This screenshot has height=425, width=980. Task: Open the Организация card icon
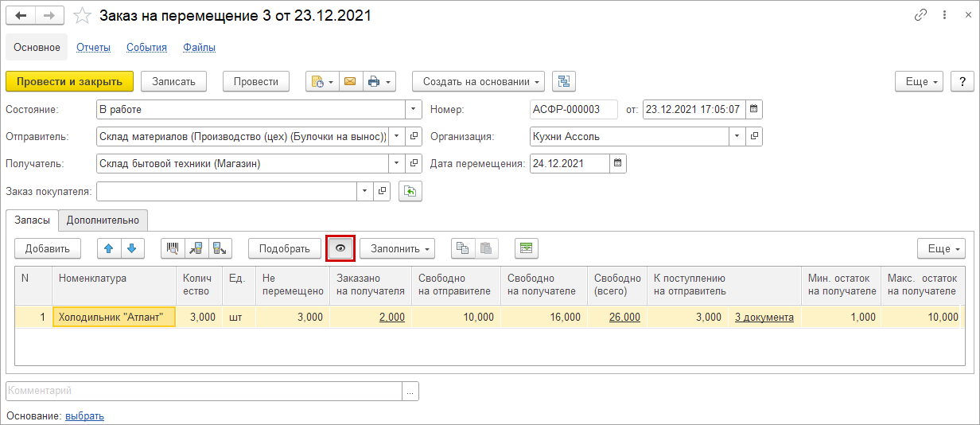click(754, 136)
